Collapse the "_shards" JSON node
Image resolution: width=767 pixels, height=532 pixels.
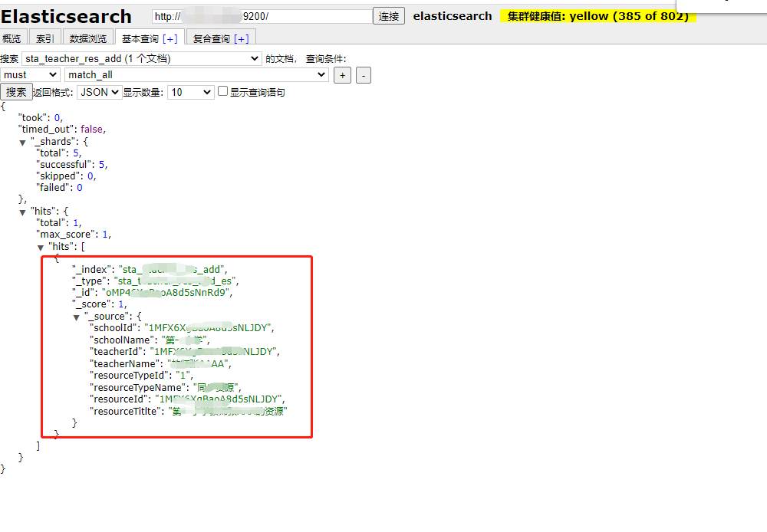pyautogui.click(x=22, y=143)
